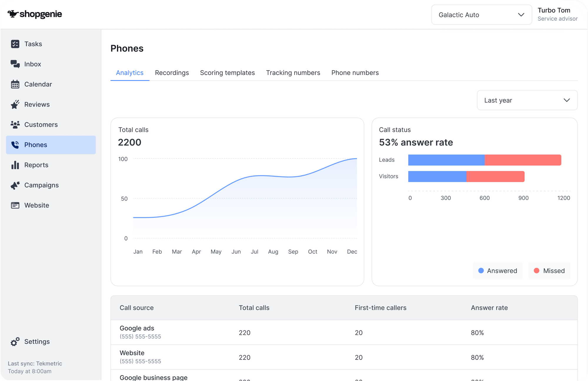Click the Calendar icon
Screen dimensions: 588x381
point(15,84)
